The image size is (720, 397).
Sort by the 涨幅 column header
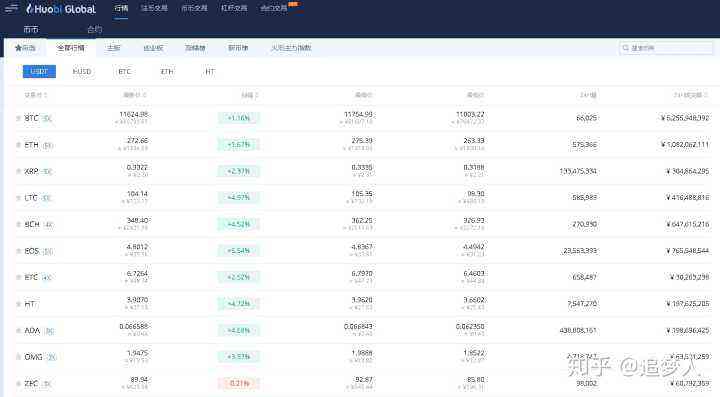point(250,95)
